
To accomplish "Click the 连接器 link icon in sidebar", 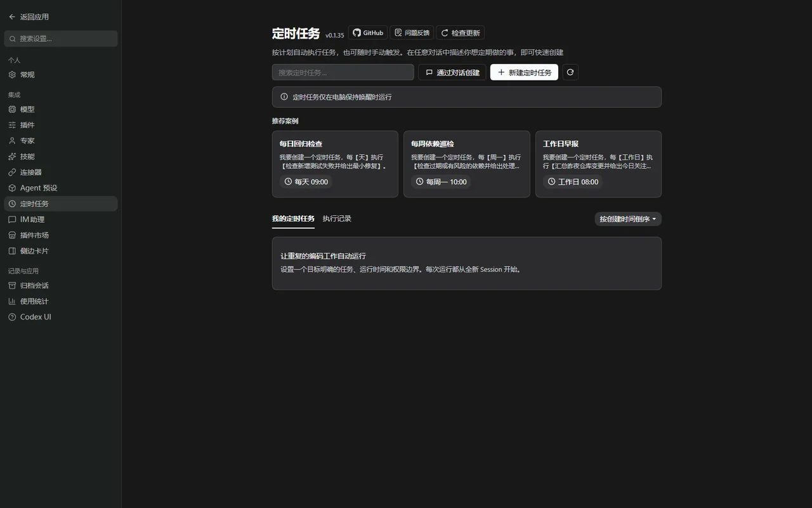I will pyautogui.click(x=12, y=172).
